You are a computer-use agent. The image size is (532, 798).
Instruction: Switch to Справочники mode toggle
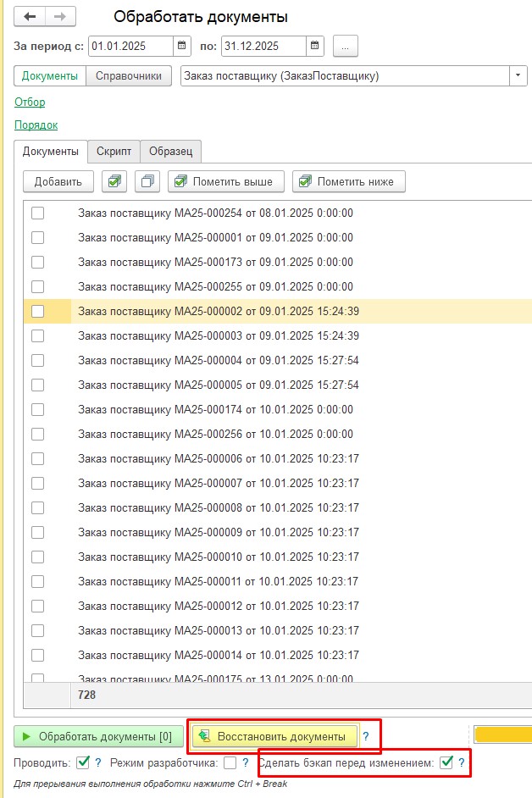pyautogui.click(x=129, y=76)
